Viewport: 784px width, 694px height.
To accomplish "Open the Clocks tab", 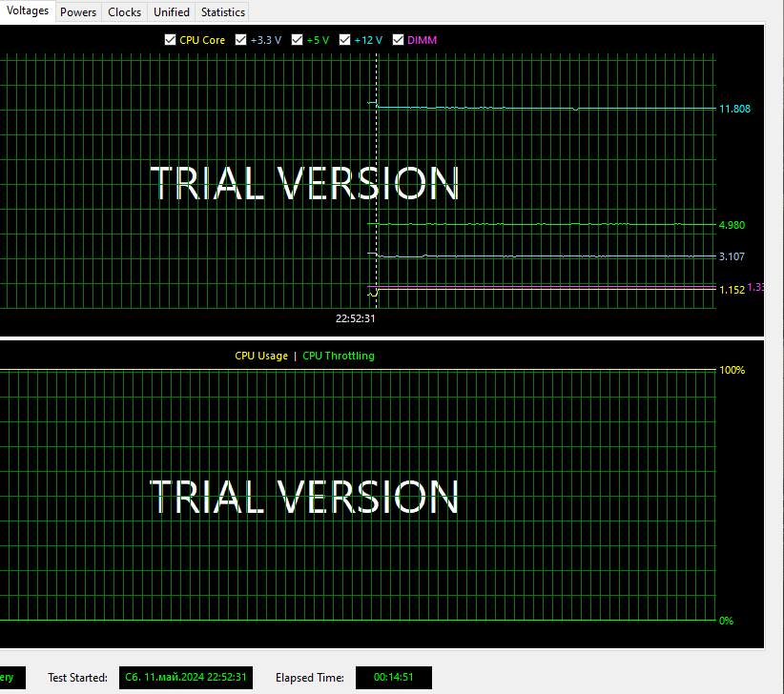I will pyautogui.click(x=124, y=12).
